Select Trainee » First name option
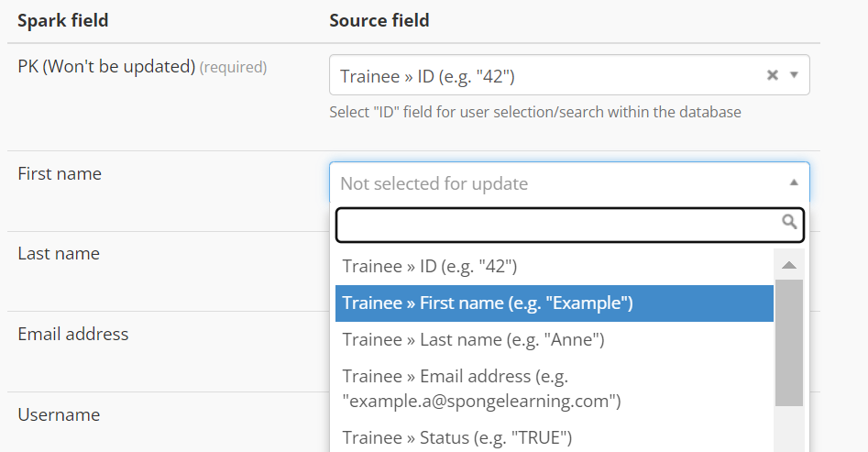This screenshot has height=452, width=868. coord(555,303)
